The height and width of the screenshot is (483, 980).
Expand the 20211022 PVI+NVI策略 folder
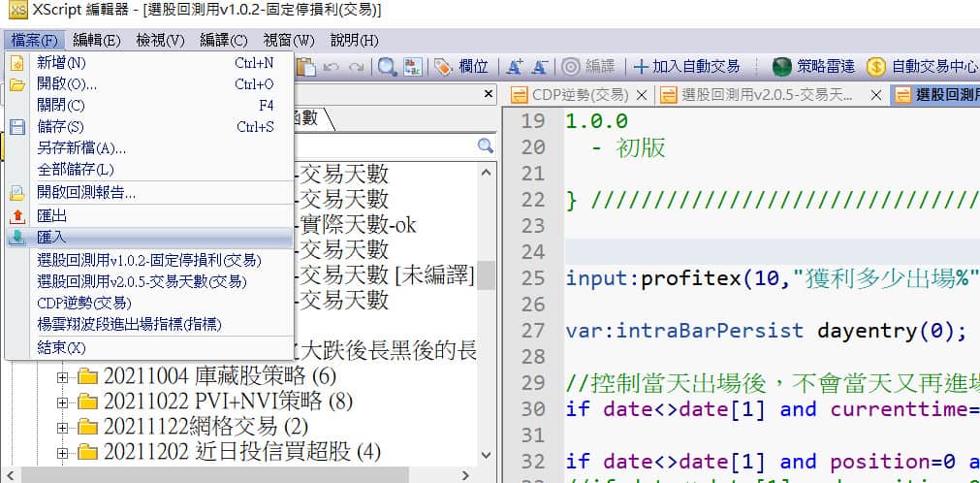pyautogui.click(x=64, y=401)
